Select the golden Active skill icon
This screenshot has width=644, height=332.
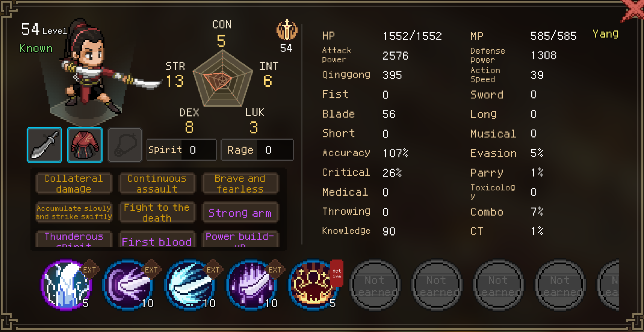point(313,285)
